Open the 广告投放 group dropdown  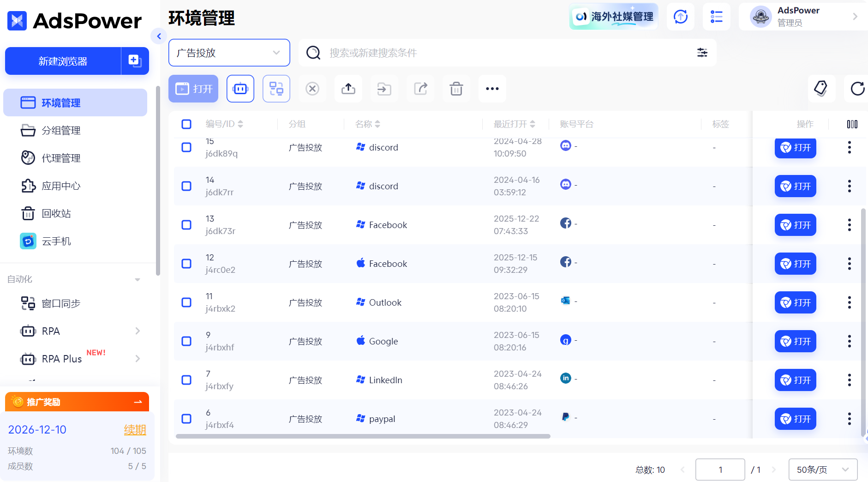[229, 53]
